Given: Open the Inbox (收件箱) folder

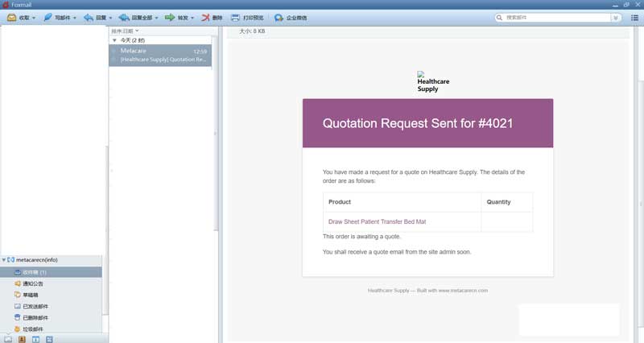Looking at the screenshot, I should tap(51, 272).
